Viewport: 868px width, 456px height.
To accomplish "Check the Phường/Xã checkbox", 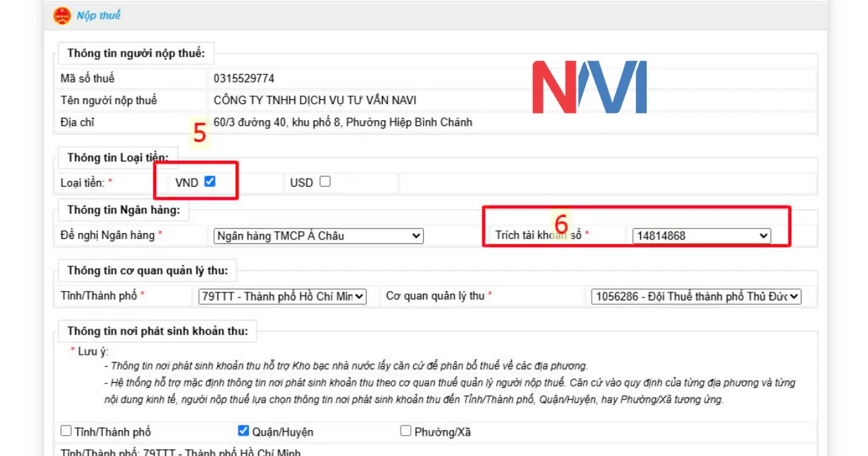I will click(406, 431).
